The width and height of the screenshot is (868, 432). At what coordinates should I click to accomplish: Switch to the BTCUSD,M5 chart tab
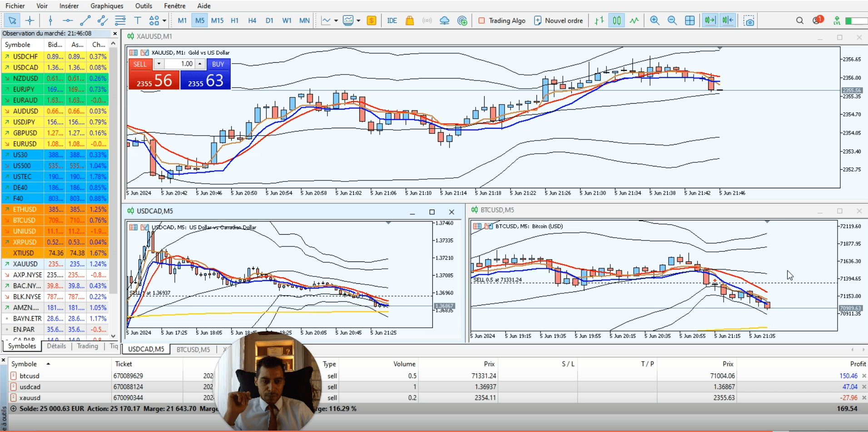coord(193,349)
